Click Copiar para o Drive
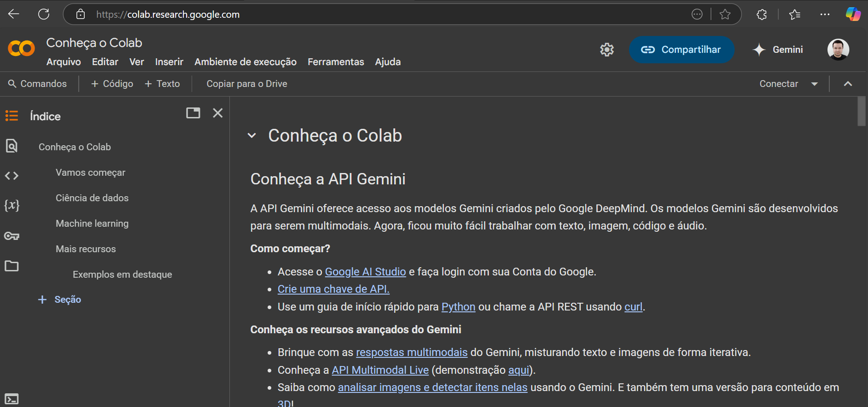 (247, 84)
